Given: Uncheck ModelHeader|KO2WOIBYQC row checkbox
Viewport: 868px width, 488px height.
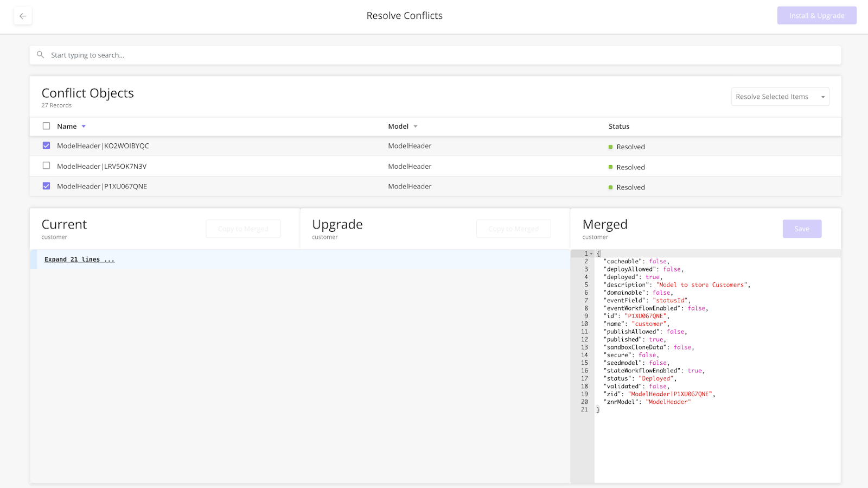Looking at the screenshot, I should click(x=46, y=145).
